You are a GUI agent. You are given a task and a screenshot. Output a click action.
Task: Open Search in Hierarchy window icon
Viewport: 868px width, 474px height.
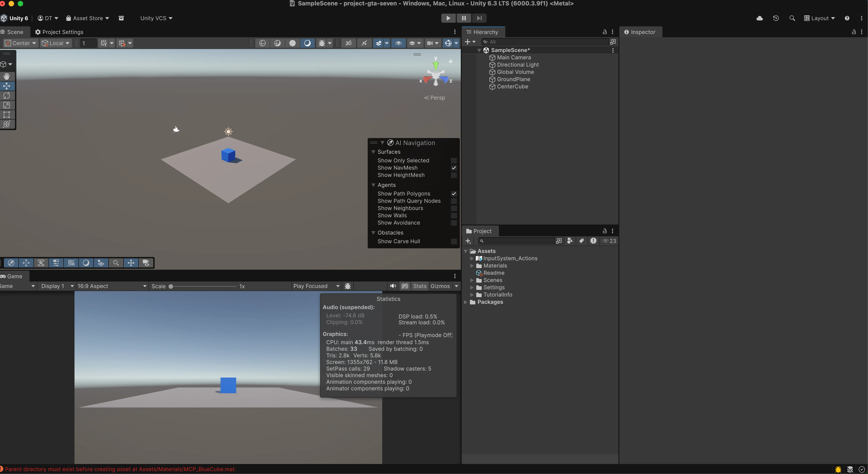pyautogui.click(x=613, y=42)
